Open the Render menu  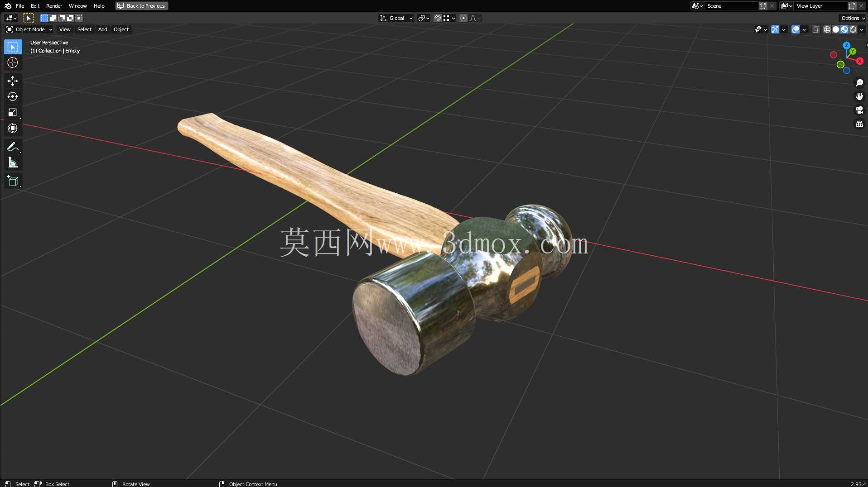tap(54, 6)
